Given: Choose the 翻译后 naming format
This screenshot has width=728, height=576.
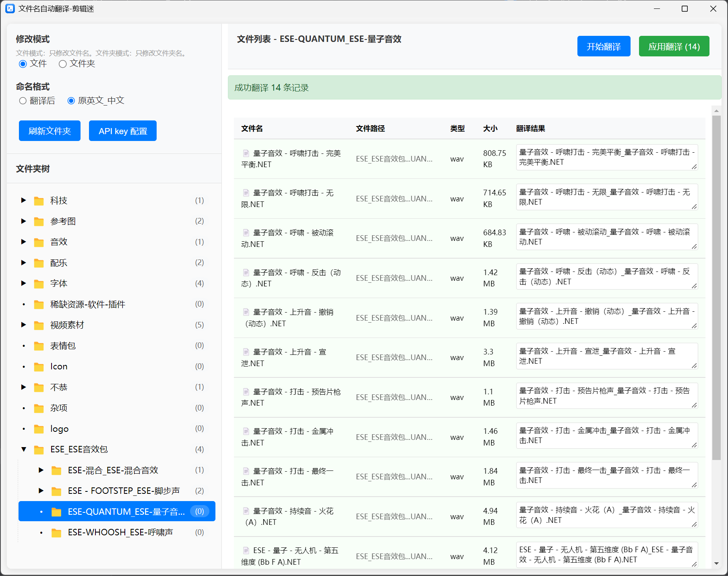Looking at the screenshot, I should coord(23,101).
